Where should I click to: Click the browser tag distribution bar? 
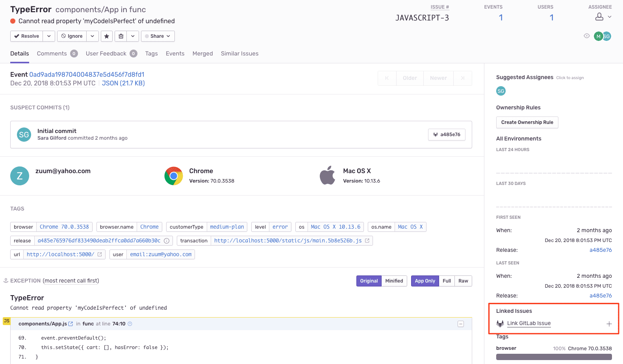pos(554,357)
